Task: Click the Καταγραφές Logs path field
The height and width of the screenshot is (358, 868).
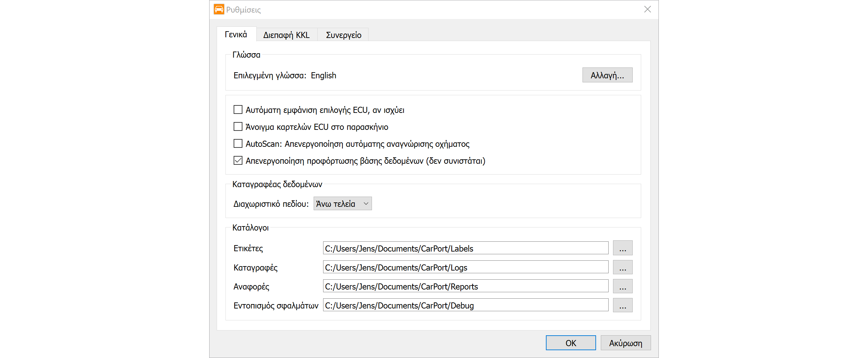Action: (x=465, y=267)
